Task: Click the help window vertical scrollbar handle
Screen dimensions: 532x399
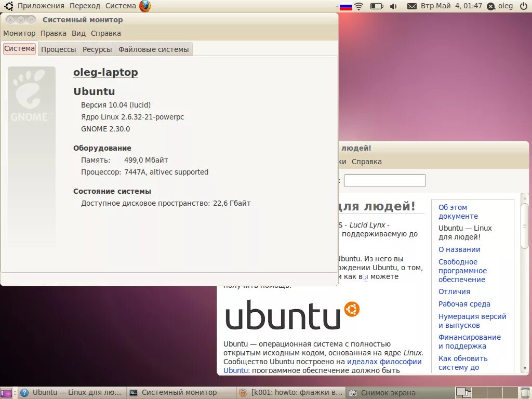Action: 525,225
